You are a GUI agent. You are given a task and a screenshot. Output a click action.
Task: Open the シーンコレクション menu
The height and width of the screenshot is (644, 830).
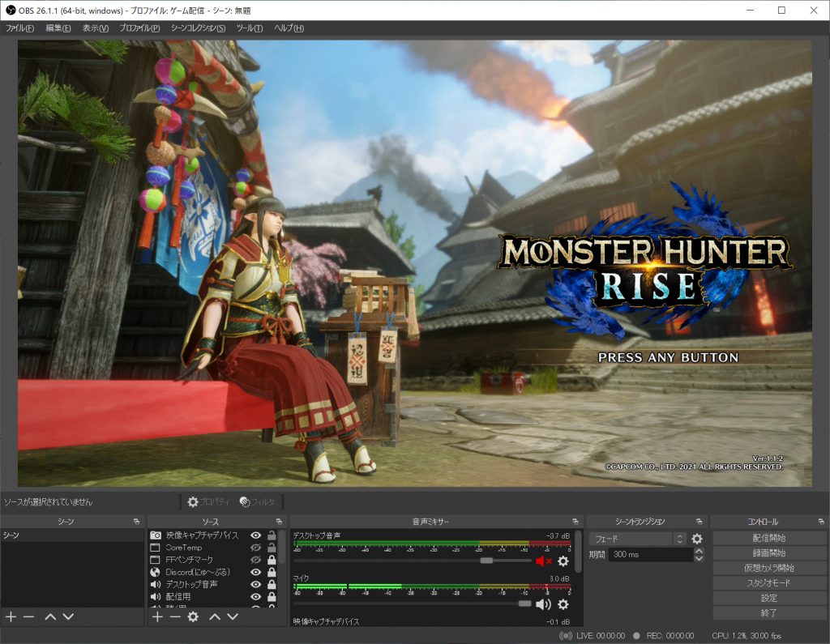[198, 28]
